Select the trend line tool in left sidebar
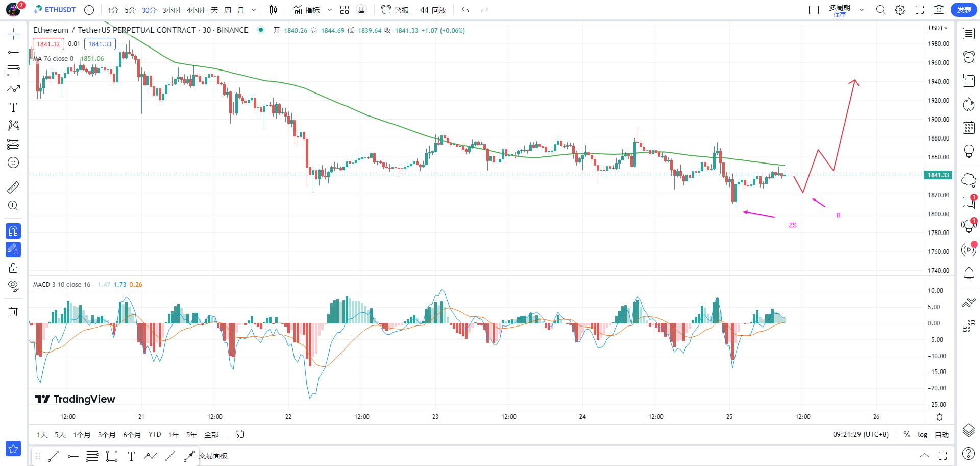 (13, 52)
